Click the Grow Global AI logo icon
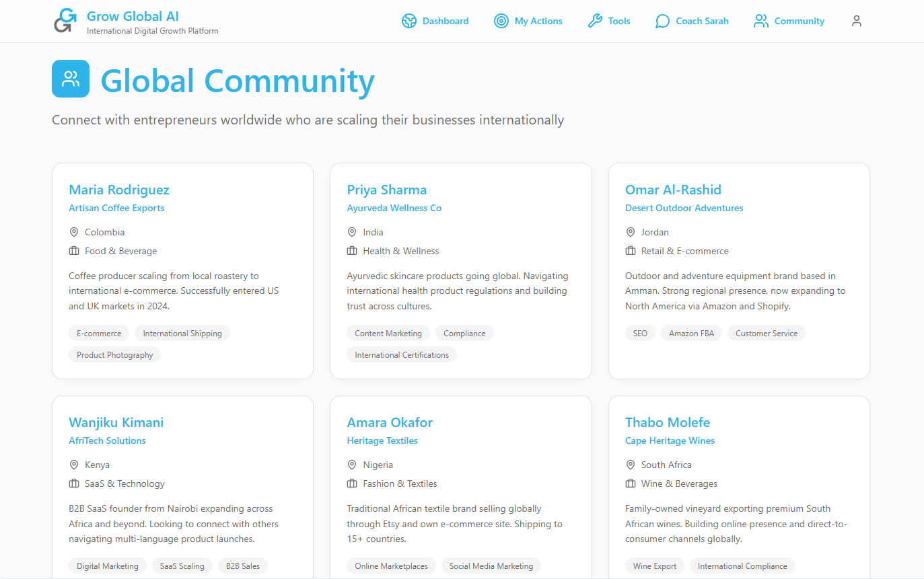This screenshot has width=924, height=579. point(65,21)
